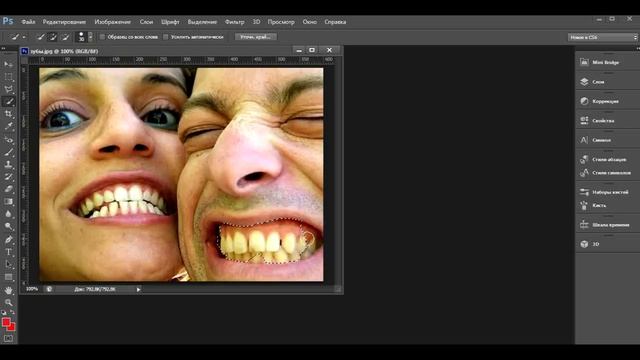Select the Crop tool
Viewport: 640px width, 360px height.
pyautogui.click(x=8, y=114)
